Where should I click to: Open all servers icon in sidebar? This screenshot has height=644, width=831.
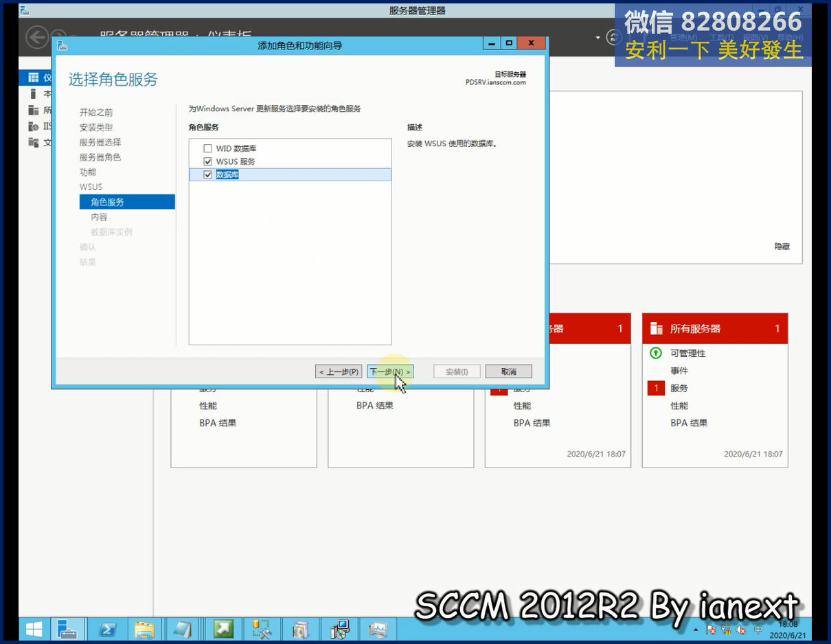[33, 110]
